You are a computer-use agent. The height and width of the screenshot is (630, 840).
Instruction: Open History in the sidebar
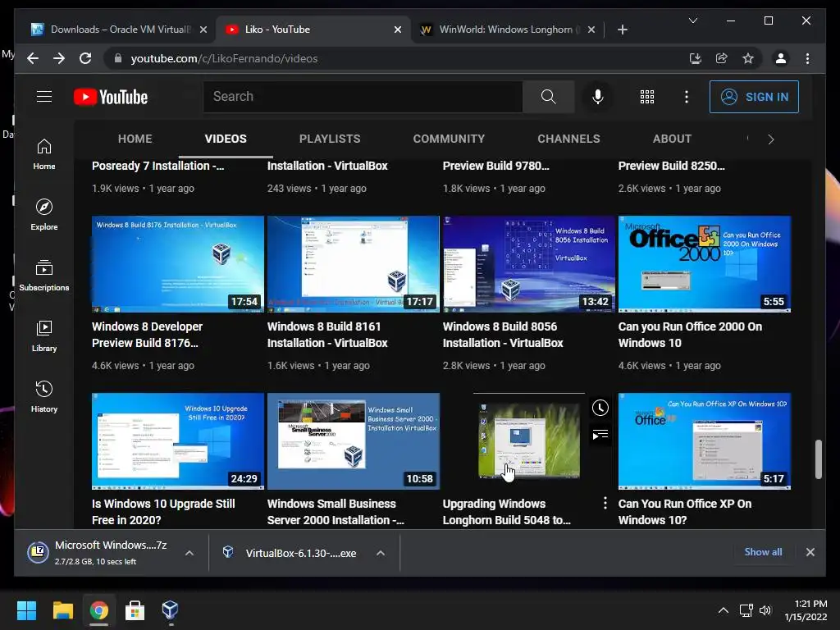pyautogui.click(x=44, y=396)
